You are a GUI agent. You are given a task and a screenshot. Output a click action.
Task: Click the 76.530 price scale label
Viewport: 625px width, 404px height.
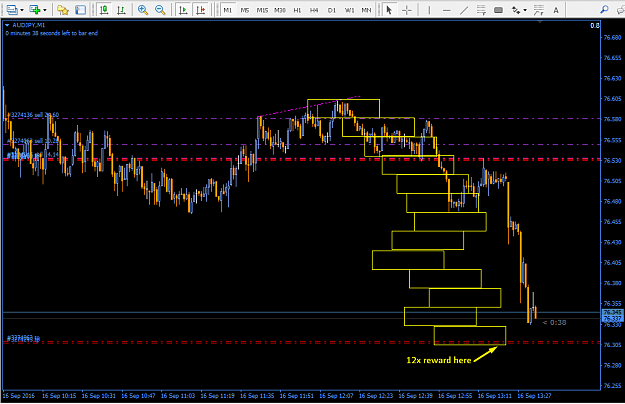(x=612, y=160)
